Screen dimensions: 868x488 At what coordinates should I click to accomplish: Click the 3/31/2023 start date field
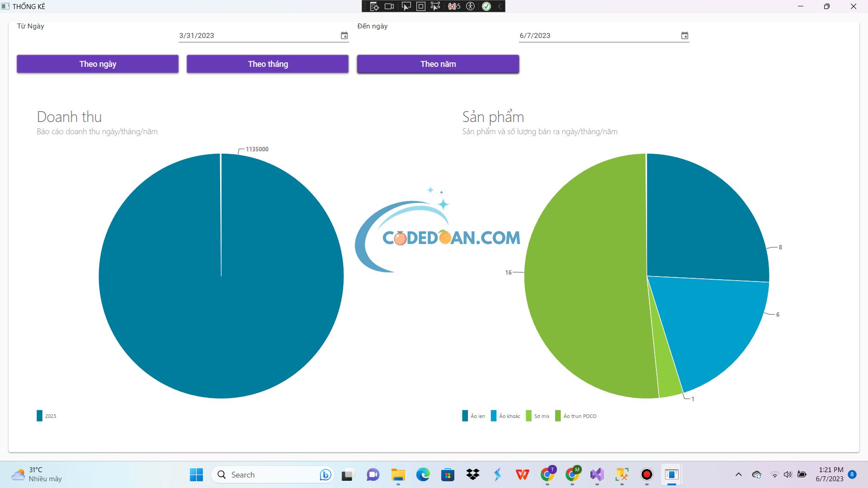(264, 35)
